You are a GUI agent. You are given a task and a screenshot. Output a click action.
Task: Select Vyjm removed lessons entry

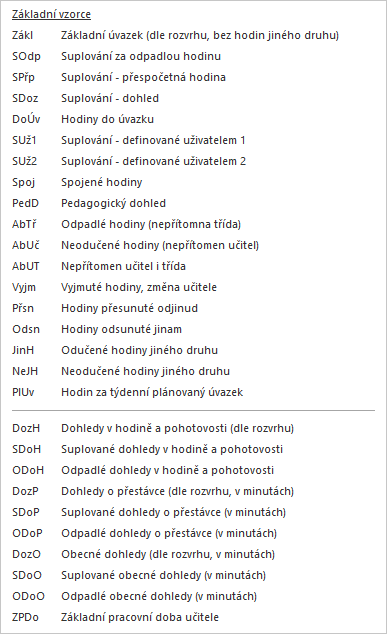pyautogui.click(x=114, y=287)
